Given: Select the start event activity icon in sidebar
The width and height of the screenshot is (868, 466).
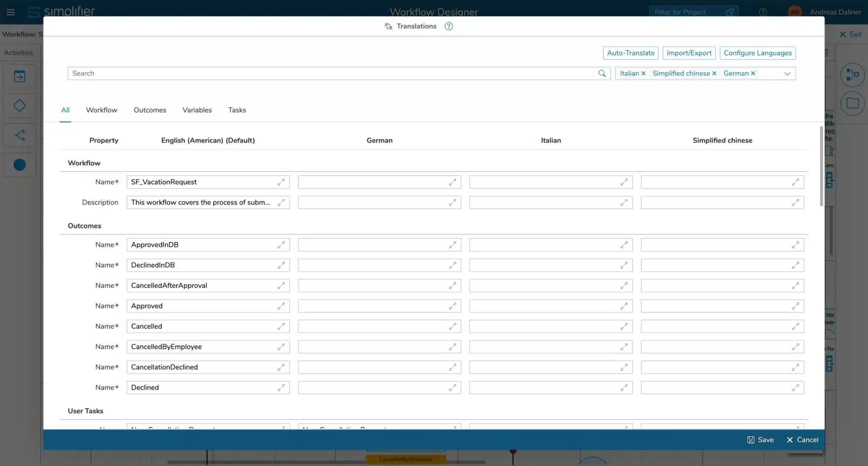Looking at the screenshot, I should pyautogui.click(x=19, y=76).
